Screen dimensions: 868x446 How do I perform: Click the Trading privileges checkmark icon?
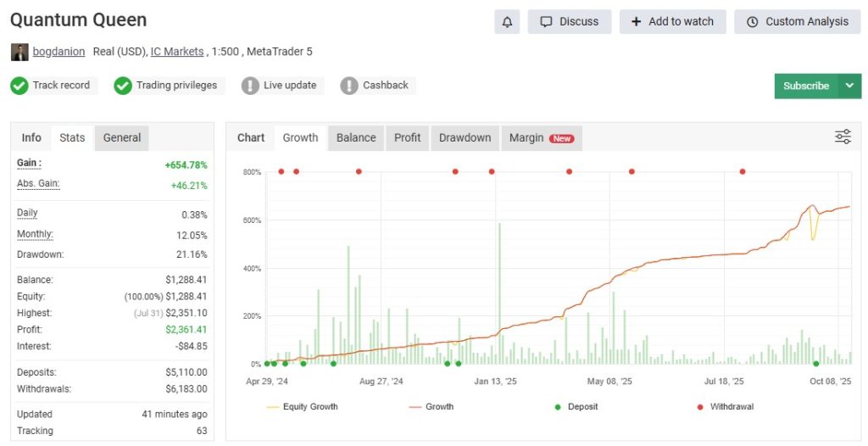[123, 86]
